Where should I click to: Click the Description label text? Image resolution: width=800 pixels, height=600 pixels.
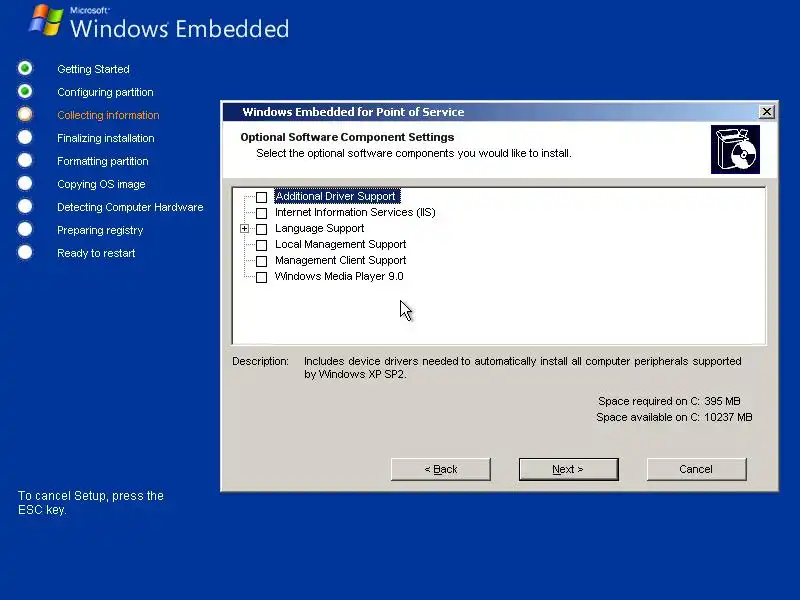point(260,361)
